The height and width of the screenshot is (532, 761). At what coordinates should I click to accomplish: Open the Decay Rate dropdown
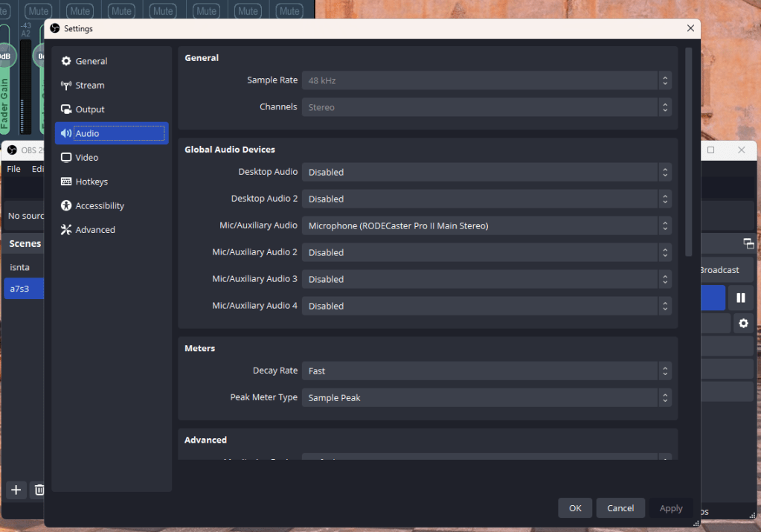point(487,371)
